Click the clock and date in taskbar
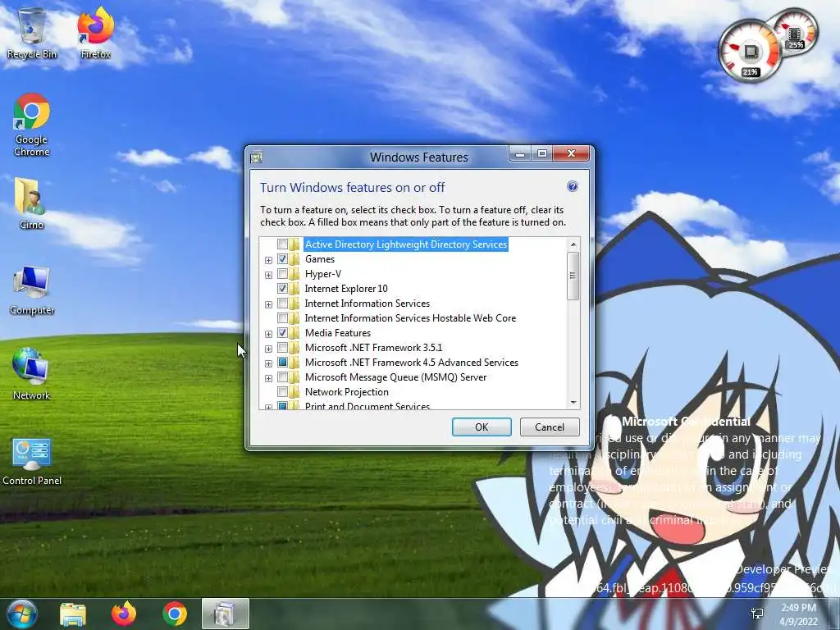 [x=798, y=614]
